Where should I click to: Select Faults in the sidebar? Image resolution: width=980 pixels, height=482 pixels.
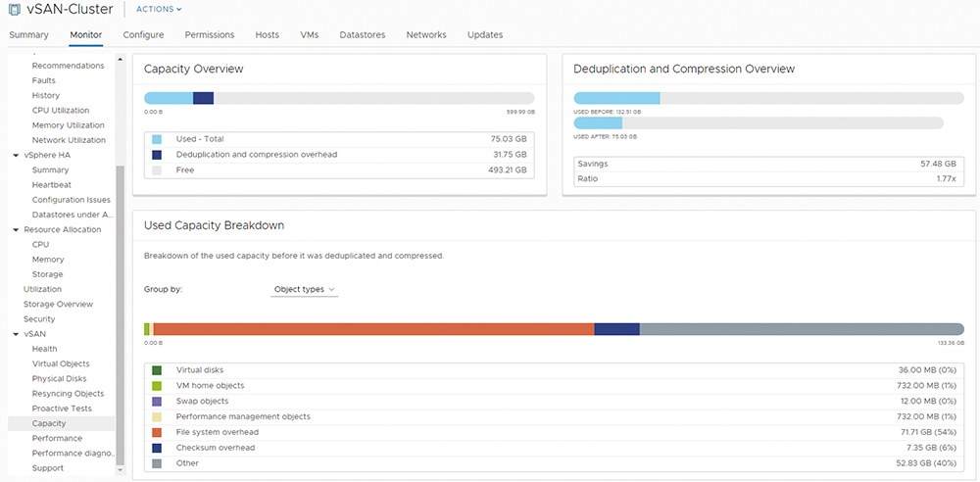44,80
